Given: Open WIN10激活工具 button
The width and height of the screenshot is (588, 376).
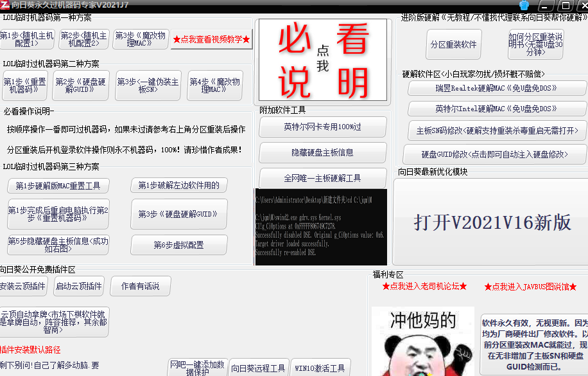Looking at the screenshot, I should click(x=320, y=368).
